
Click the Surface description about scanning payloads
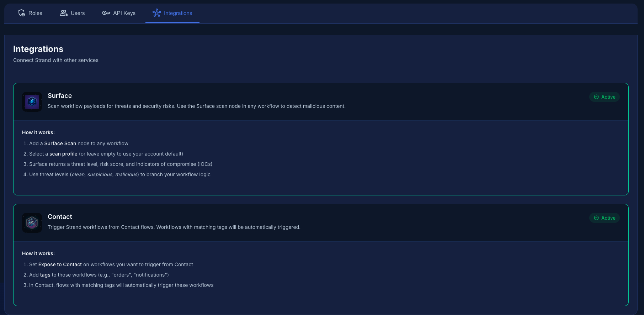[197, 106]
